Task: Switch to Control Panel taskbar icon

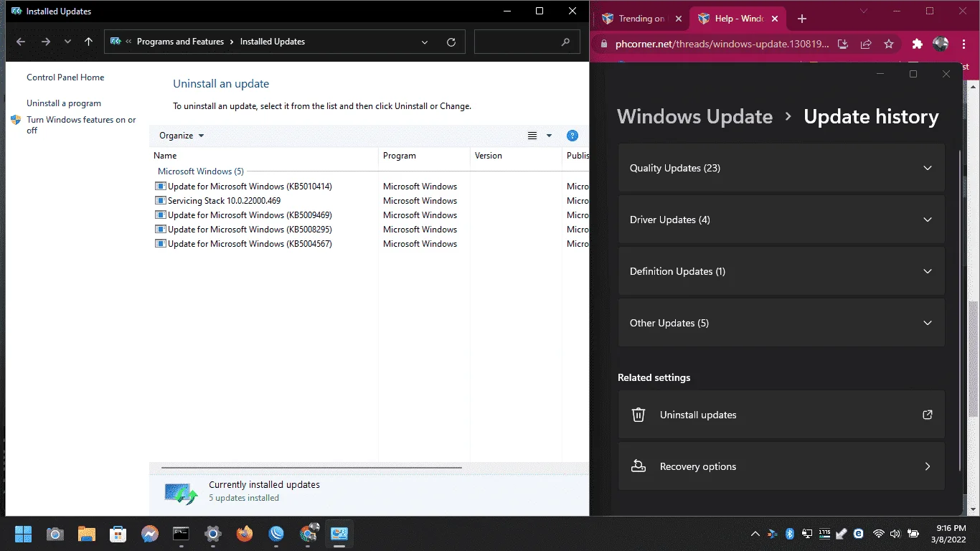Action: pos(339,534)
